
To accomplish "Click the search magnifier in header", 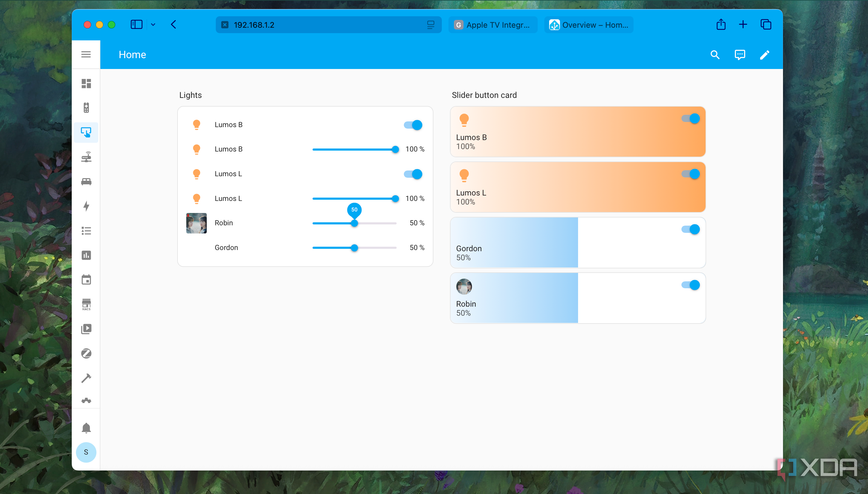I will click(x=715, y=55).
